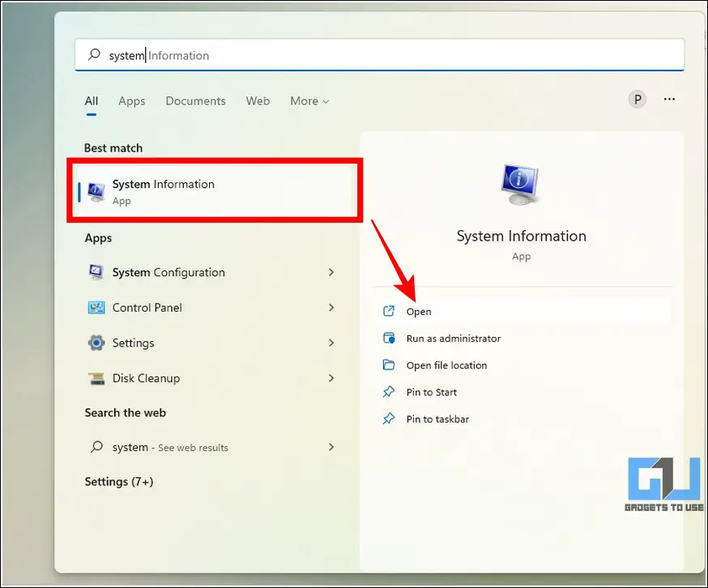
Task: Open the Settings (7+) group heading
Action: tap(119, 481)
